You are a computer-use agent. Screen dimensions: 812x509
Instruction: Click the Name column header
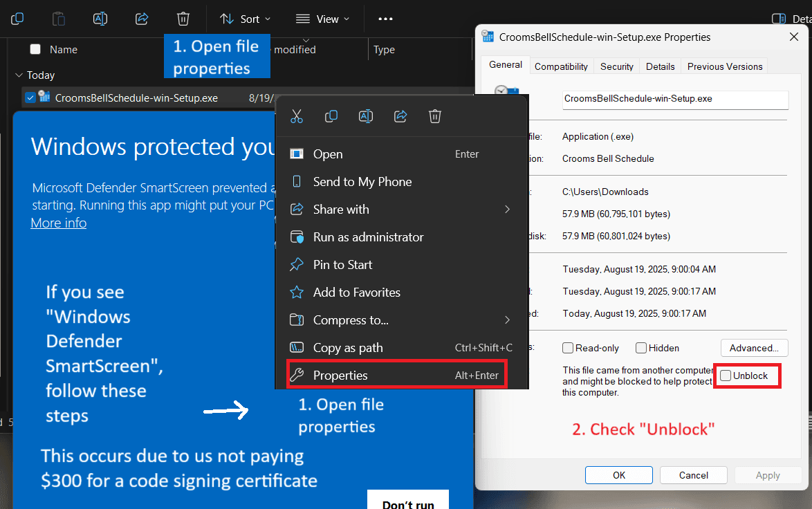pyautogui.click(x=63, y=50)
